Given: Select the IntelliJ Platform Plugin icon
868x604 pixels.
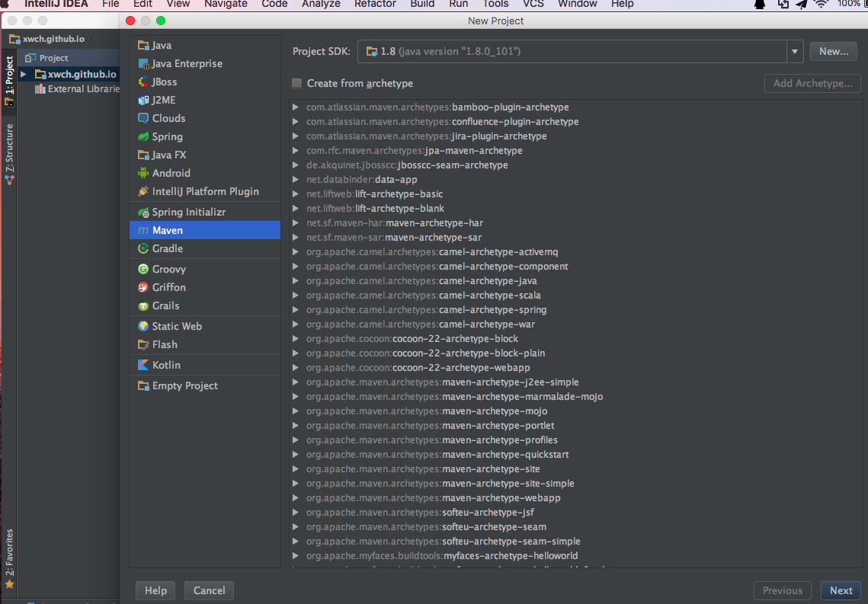Looking at the screenshot, I should tap(143, 191).
